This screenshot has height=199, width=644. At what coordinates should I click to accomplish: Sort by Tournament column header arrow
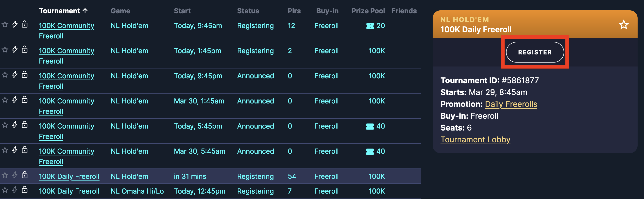tap(85, 11)
